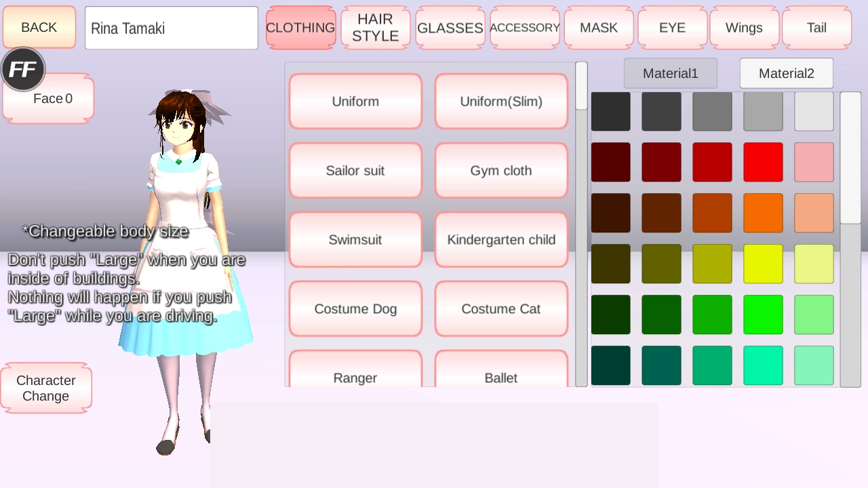Show the Tail options tab

[816, 28]
